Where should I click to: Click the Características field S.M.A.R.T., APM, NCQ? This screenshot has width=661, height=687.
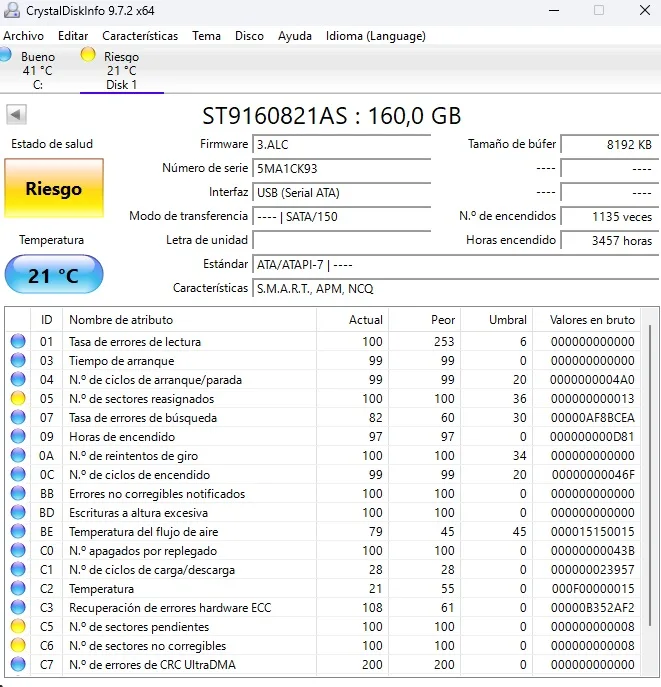pos(456,289)
